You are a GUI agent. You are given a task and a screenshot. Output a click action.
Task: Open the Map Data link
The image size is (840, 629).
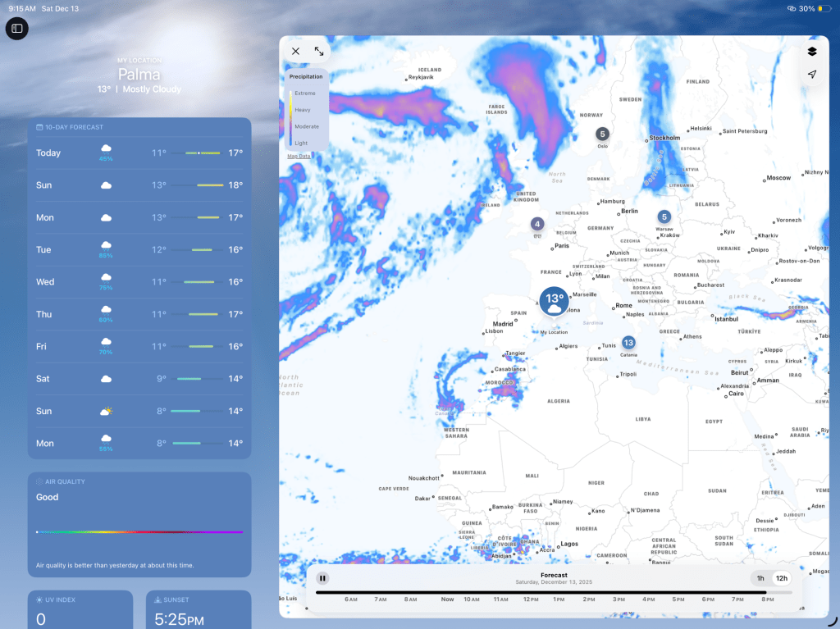click(x=299, y=156)
